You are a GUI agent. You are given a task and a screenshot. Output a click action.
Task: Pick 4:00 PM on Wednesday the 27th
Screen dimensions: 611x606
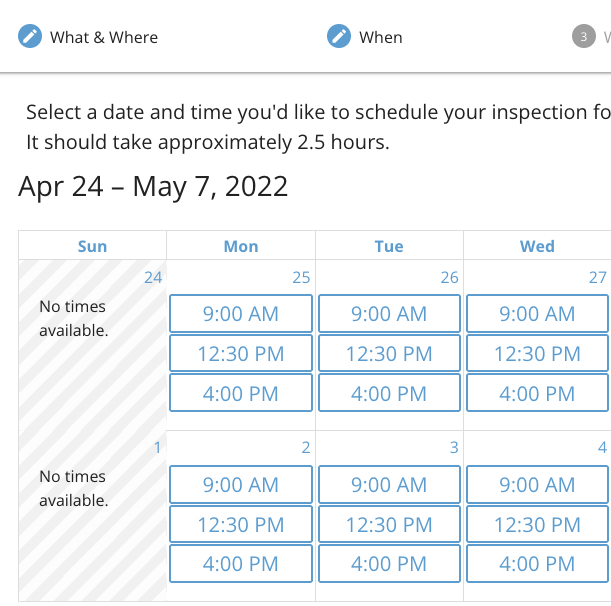(537, 393)
